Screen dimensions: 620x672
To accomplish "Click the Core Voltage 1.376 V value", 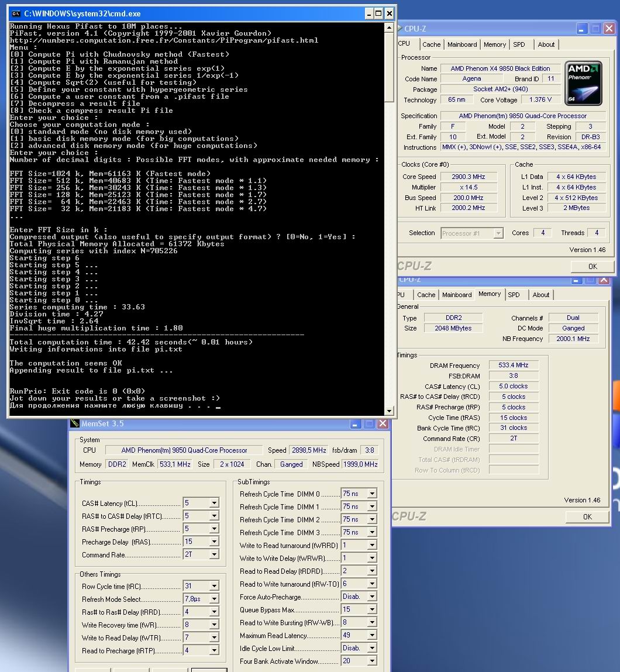I will pyautogui.click(x=540, y=99).
